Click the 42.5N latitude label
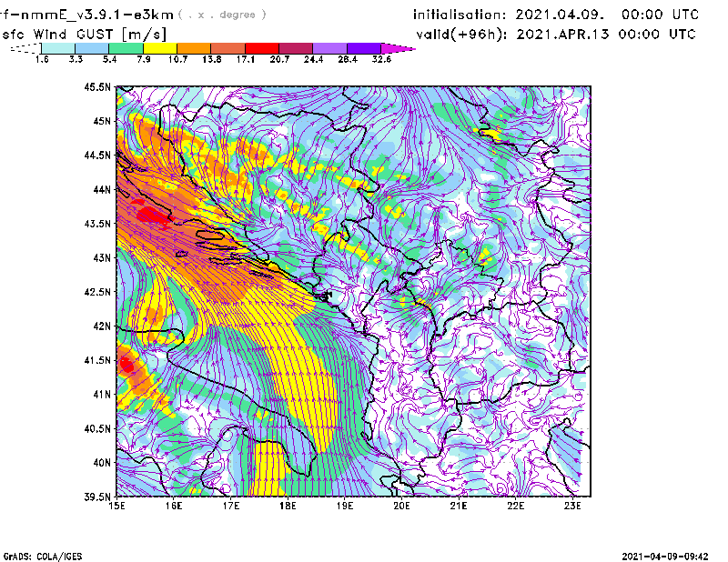 [97, 292]
